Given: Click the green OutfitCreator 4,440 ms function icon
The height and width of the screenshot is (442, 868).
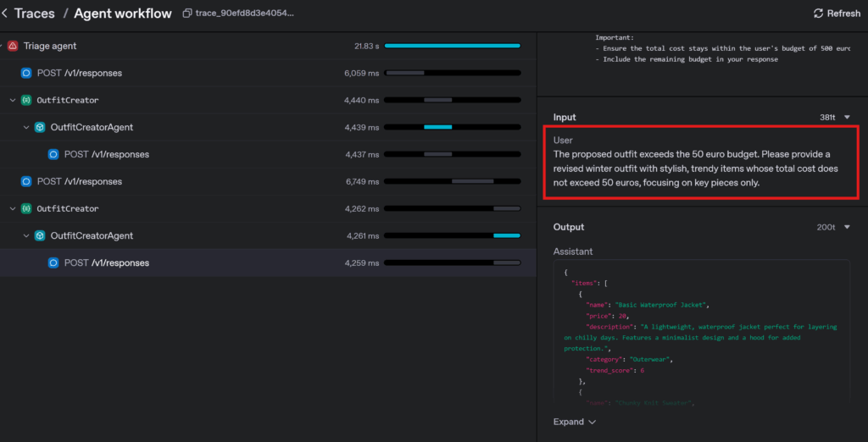Looking at the screenshot, I should point(26,100).
